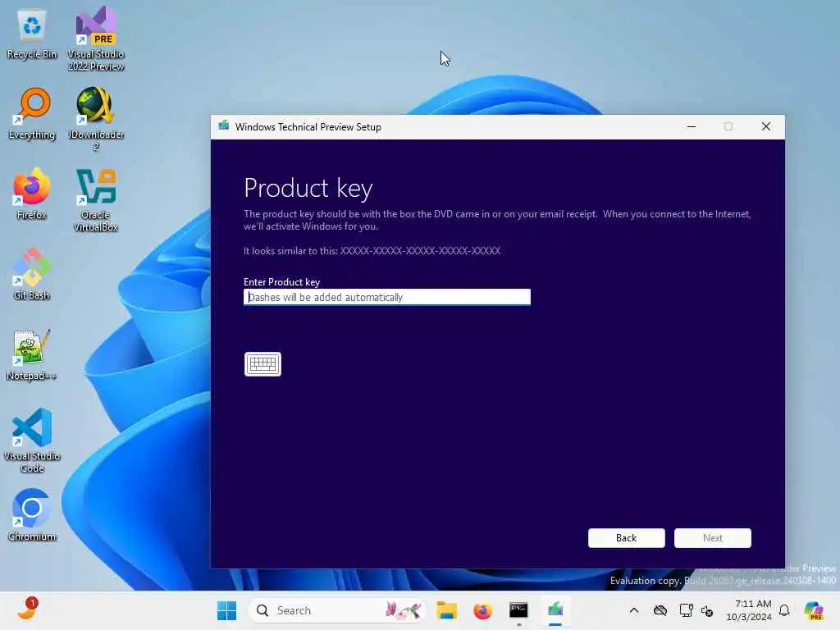The height and width of the screenshot is (630, 840).
Task: Select the Oracle VirtualBox desktop icon
Action: [x=96, y=200]
